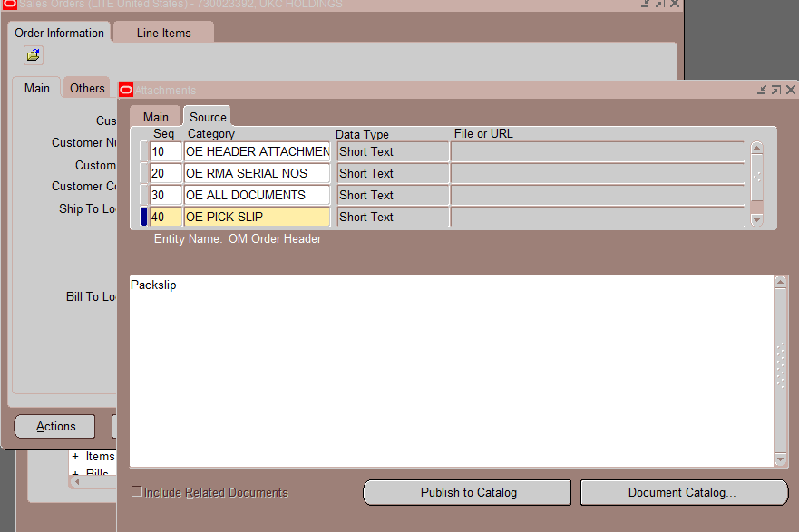The width and height of the screenshot is (799, 532).
Task: Click the open folder attachment icon
Action: [x=33, y=55]
